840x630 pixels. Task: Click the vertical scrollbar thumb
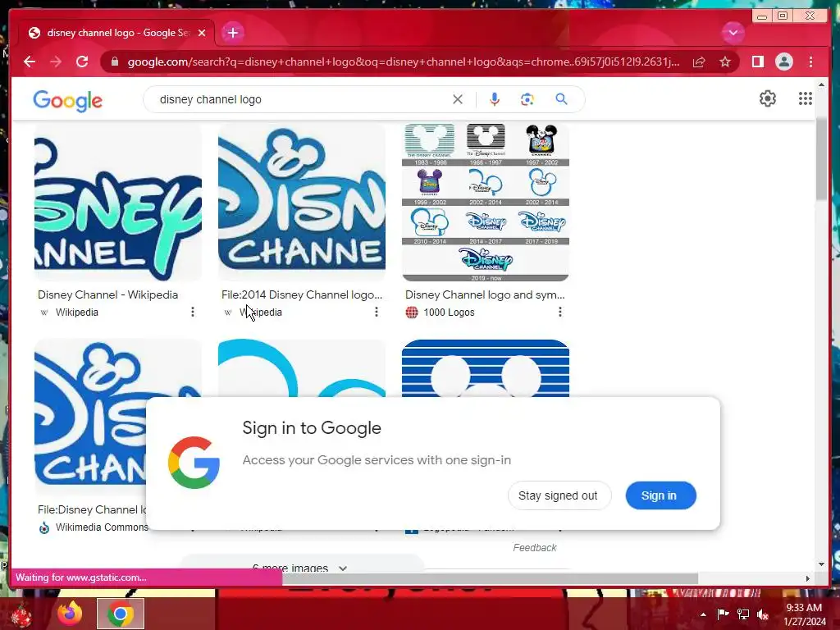pyautogui.click(x=822, y=158)
